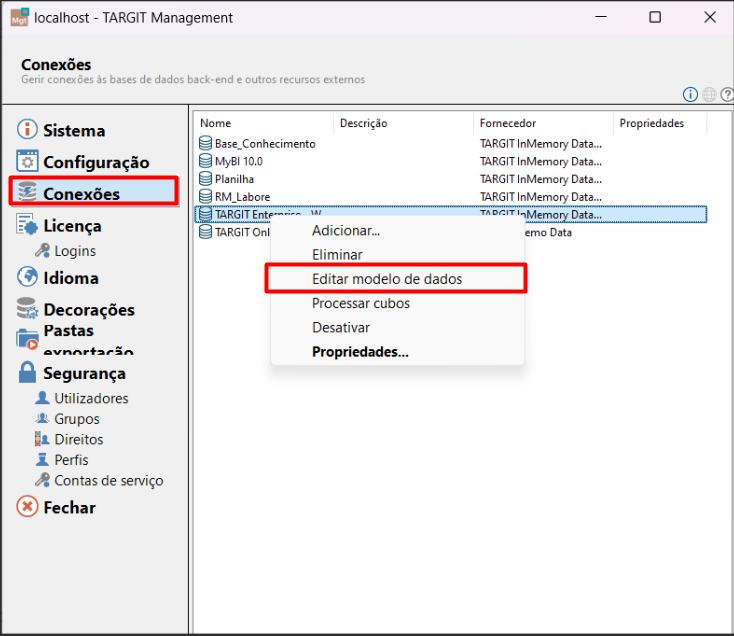
Task: Open the Idioma label
Action: click(71, 278)
